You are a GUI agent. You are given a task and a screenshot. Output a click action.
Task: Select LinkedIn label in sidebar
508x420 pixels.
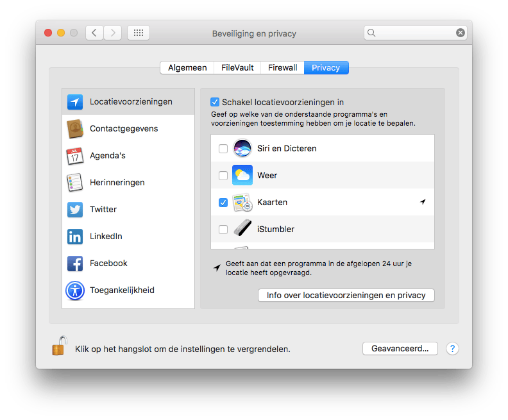106,236
